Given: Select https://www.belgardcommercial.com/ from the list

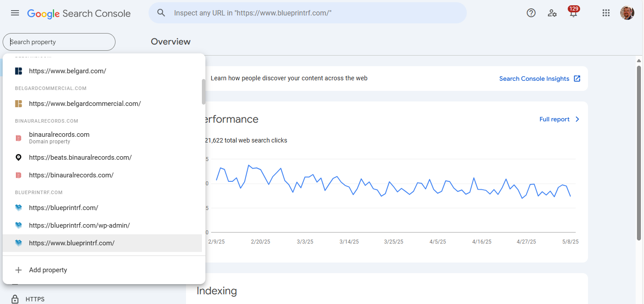Looking at the screenshot, I should (x=85, y=104).
